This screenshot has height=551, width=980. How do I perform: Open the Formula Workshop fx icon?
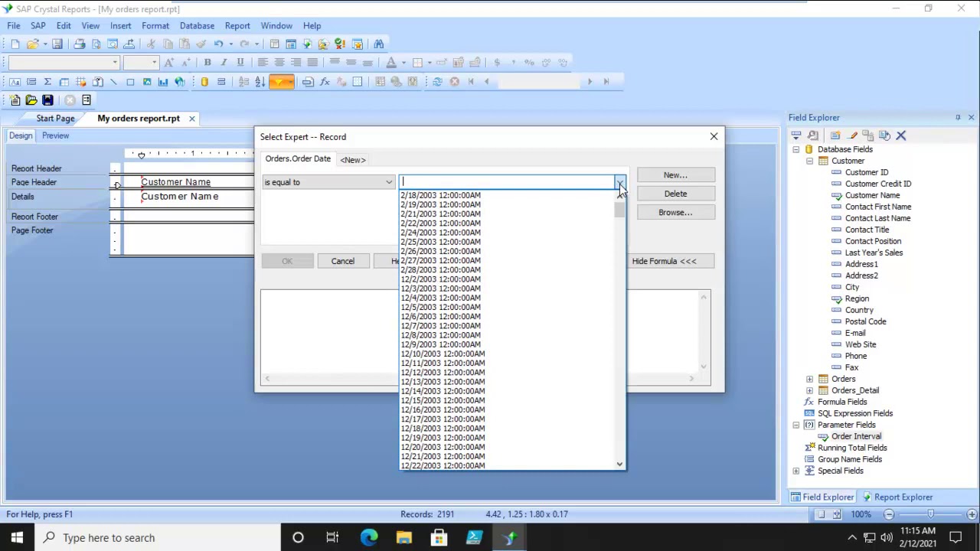pos(325,82)
